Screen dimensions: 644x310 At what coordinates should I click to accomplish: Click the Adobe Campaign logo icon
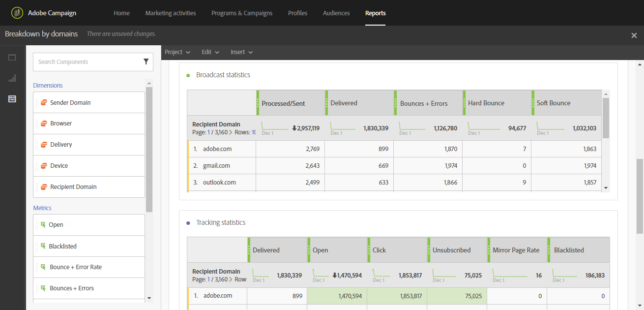point(17,13)
